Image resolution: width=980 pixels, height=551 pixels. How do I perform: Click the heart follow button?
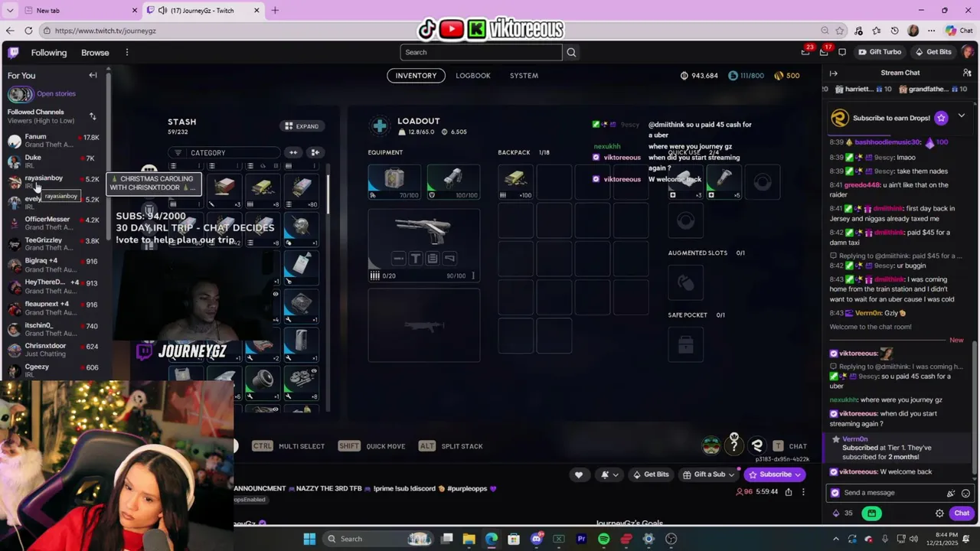tap(579, 474)
